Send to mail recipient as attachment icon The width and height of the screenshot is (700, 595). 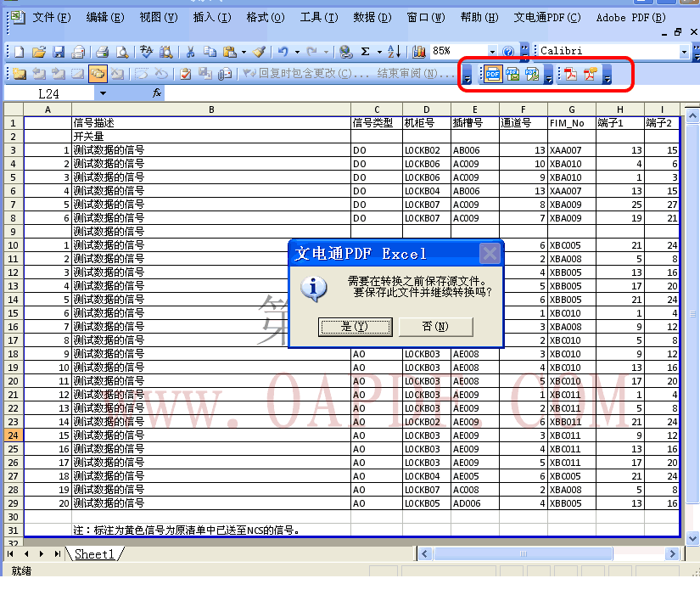point(225,74)
